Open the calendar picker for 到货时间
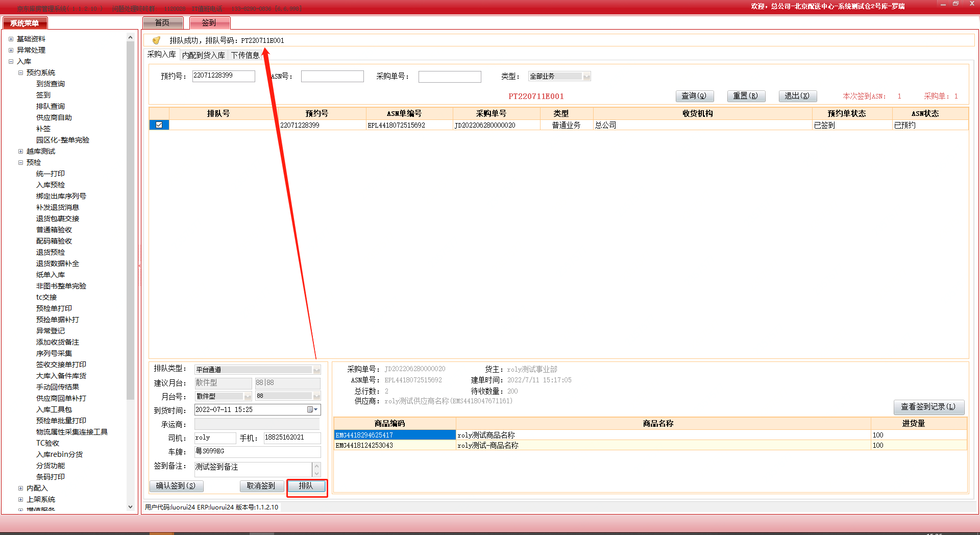The image size is (980, 535). (313, 409)
